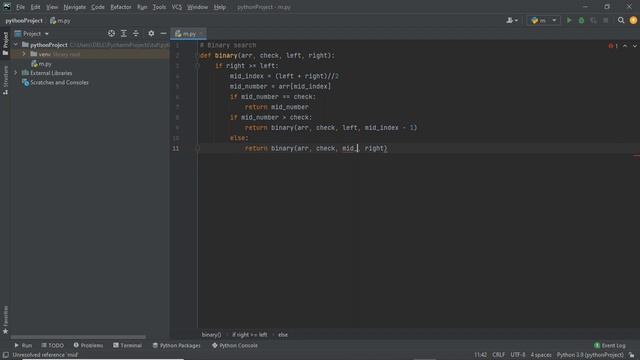This screenshot has height=360, width=640.
Task: Open the VCS menu
Action: click(x=177, y=7)
